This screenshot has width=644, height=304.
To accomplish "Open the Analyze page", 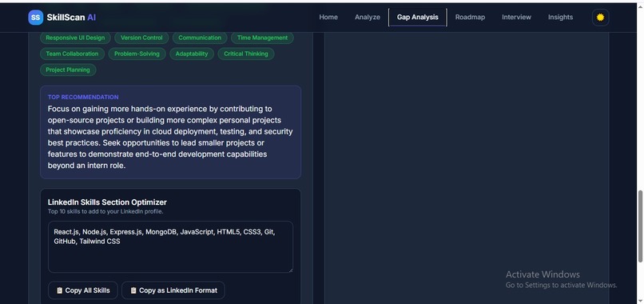I will [368, 18].
